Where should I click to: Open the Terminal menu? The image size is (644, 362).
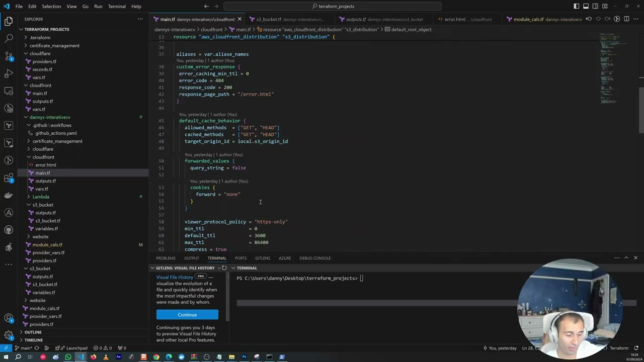pos(117,7)
